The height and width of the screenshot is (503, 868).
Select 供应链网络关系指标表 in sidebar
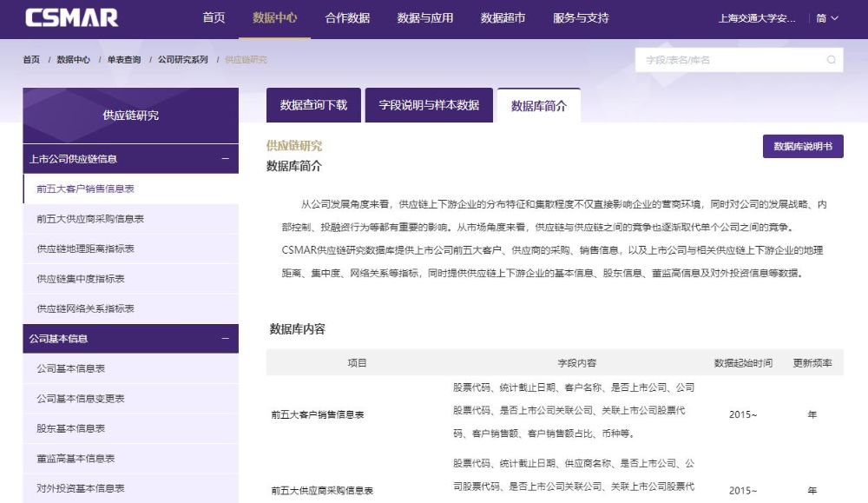[x=131, y=308]
